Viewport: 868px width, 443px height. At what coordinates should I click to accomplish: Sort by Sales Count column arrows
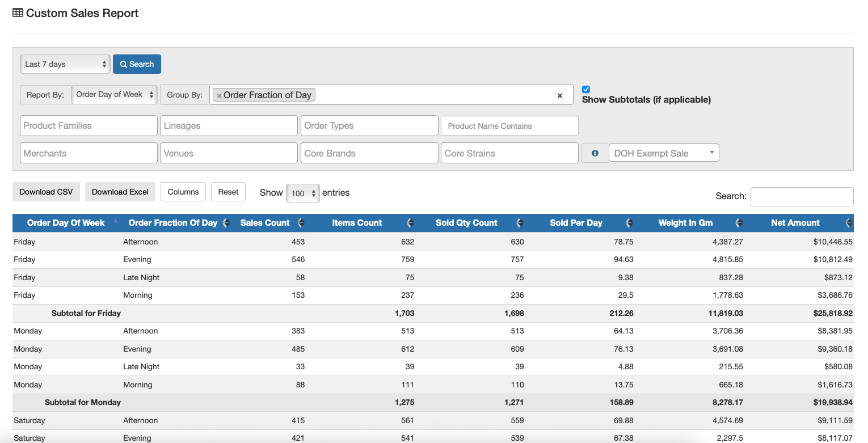coord(301,223)
